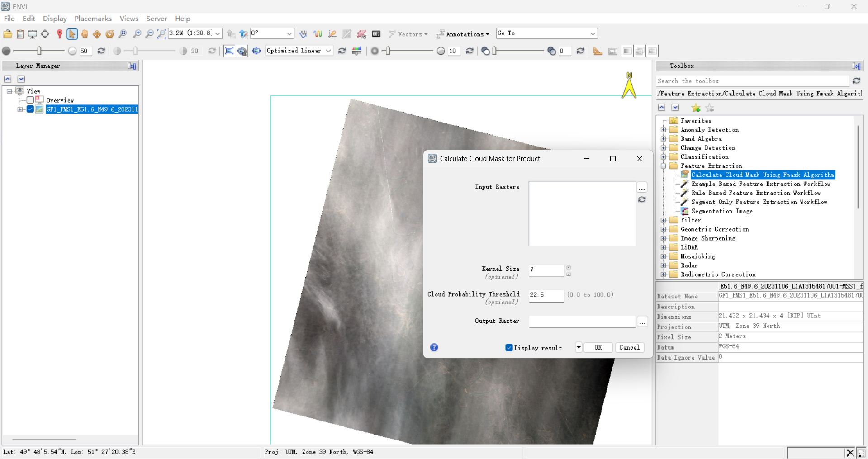Select the Rotate view tool
The height and width of the screenshot is (459, 868).
point(109,34)
